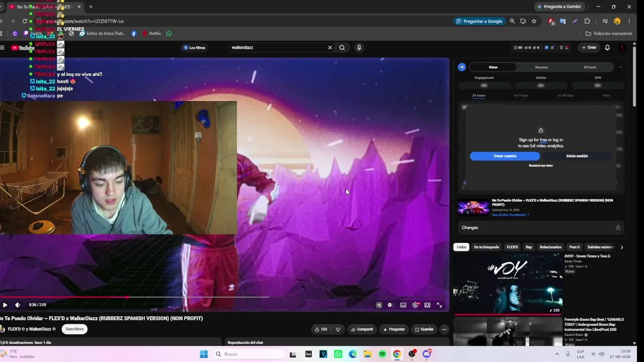Viewport: 644px width, 362px height.
Task: Select the AI Coach tab in vidIQ panel
Action: tap(590, 67)
